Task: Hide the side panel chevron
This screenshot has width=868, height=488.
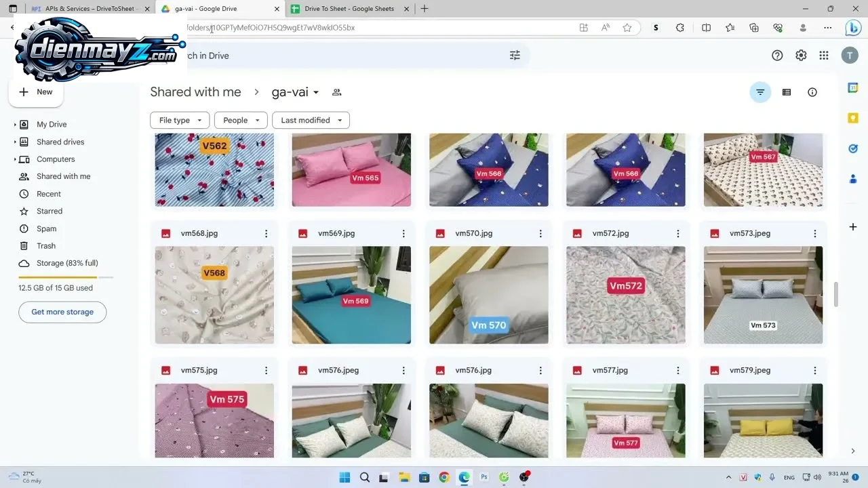Action: pos(853,451)
